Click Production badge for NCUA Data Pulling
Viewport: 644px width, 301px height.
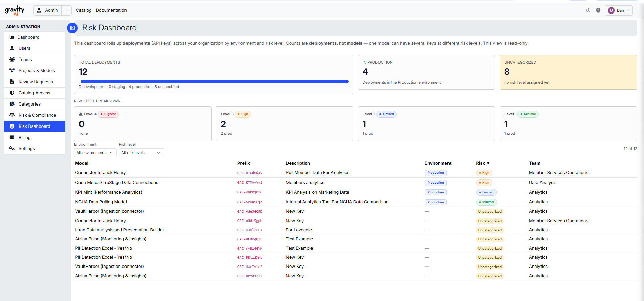click(x=436, y=202)
